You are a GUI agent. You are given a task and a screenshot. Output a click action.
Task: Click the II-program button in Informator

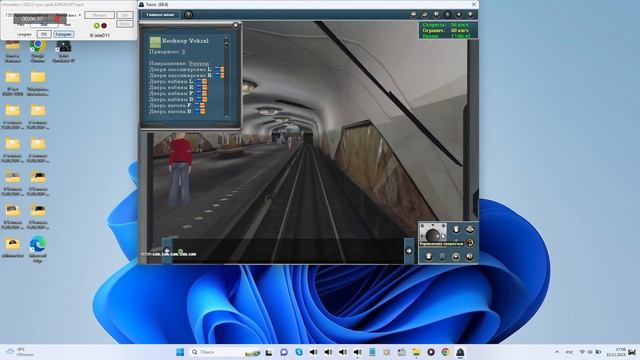coord(64,34)
